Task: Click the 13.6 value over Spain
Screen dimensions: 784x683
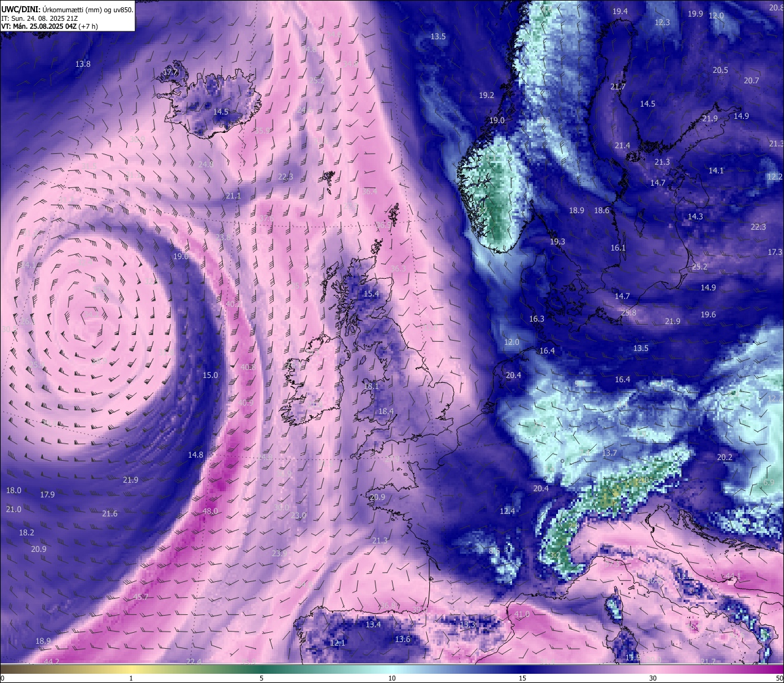Action: click(402, 639)
